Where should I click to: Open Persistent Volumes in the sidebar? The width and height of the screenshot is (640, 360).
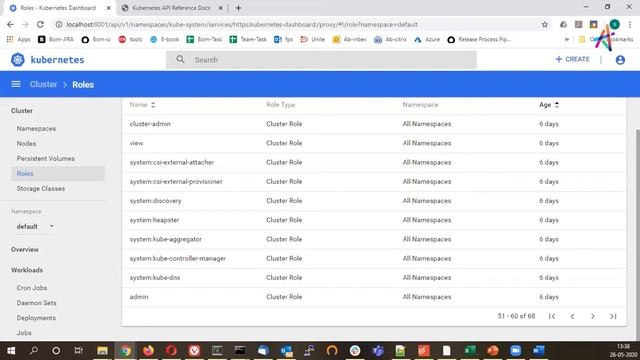click(x=46, y=158)
